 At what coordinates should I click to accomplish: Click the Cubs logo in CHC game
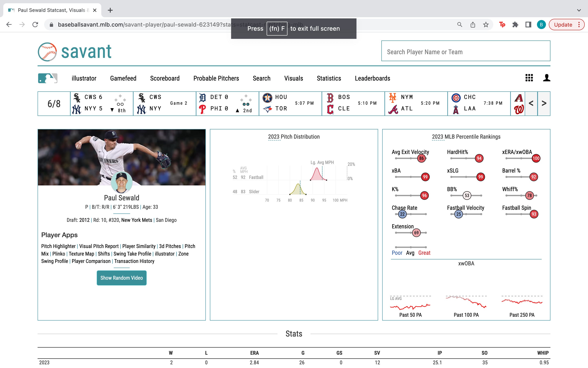tap(456, 98)
